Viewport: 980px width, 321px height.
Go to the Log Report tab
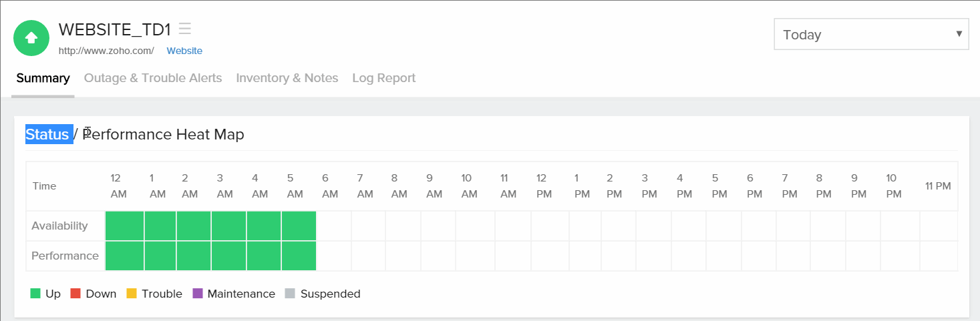pos(384,78)
